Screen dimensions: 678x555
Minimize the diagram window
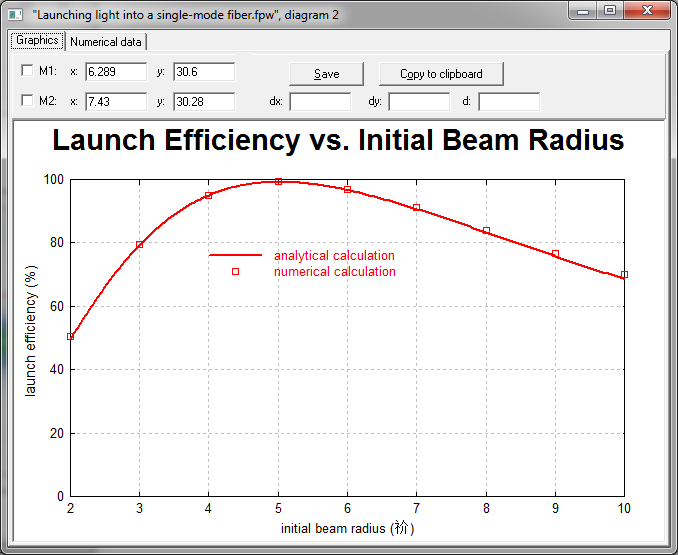(x=583, y=10)
